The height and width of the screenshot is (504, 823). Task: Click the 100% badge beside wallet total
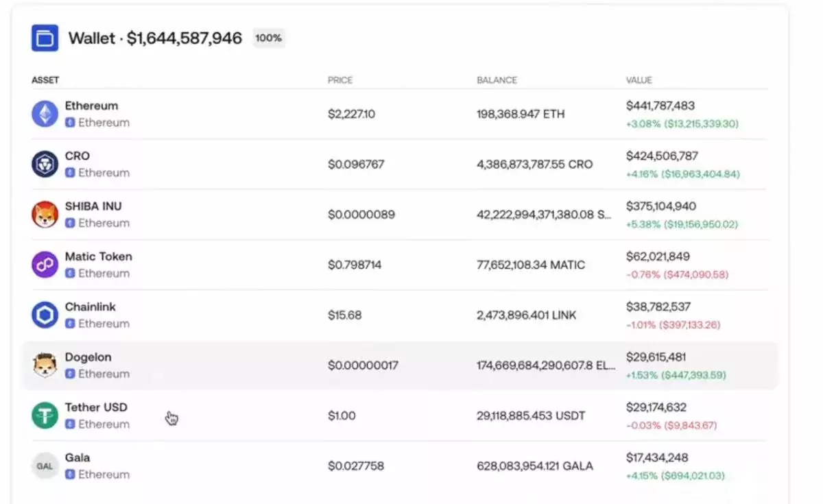(269, 38)
